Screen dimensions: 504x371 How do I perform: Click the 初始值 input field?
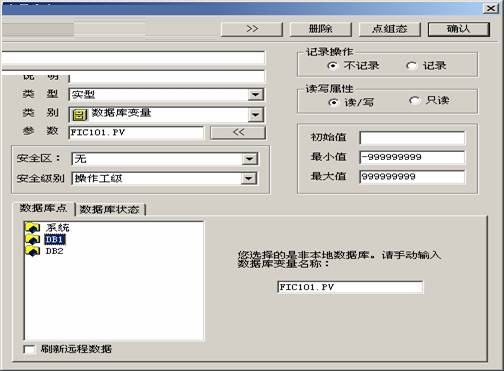click(x=412, y=138)
